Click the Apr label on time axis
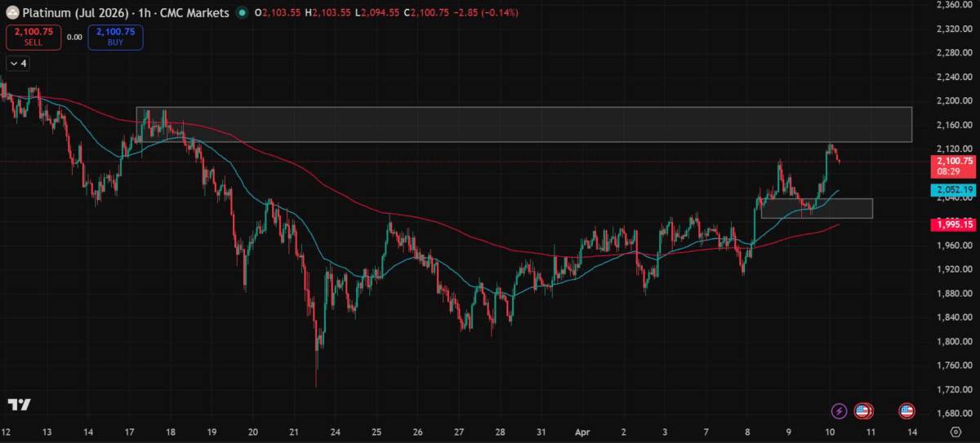The width and height of the screenshot is (980, 443). pyautogui.click(x=582, y=432)
